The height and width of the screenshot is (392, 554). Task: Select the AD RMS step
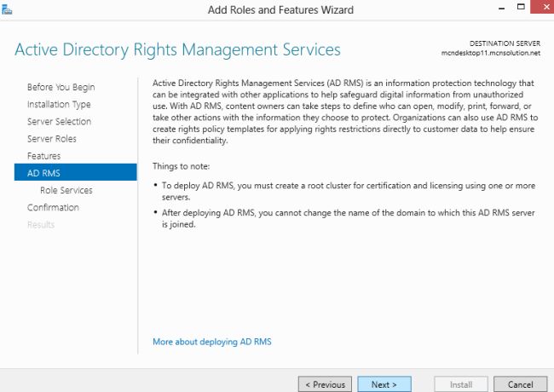(x=76, y=172)
